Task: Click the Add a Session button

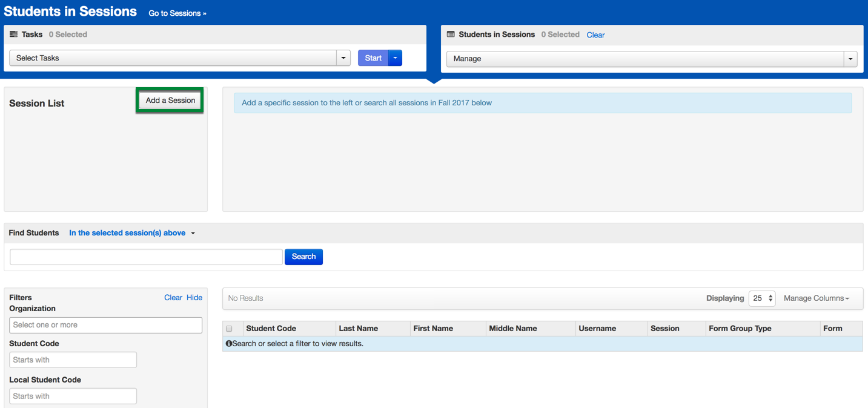Action: coord(170,100)
